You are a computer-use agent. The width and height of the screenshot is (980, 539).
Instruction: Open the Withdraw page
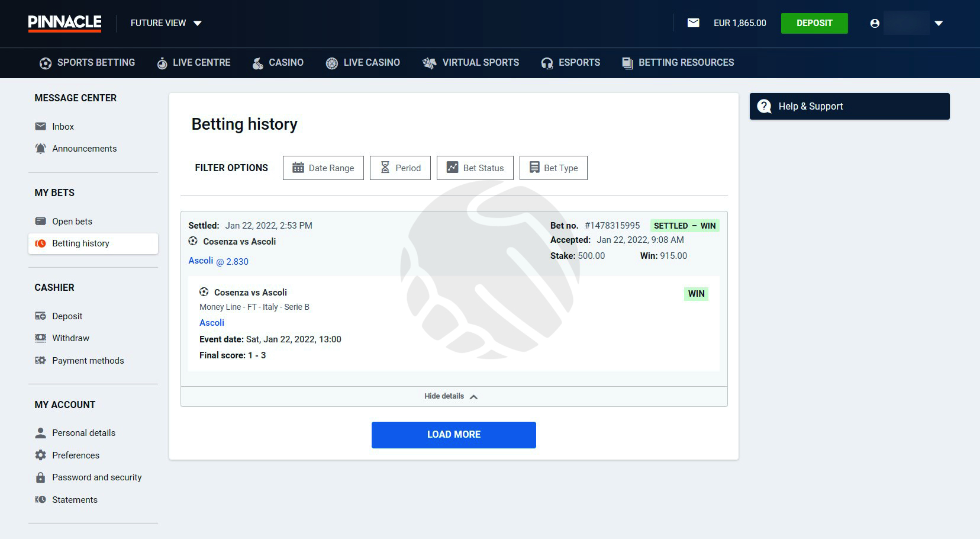70,338
